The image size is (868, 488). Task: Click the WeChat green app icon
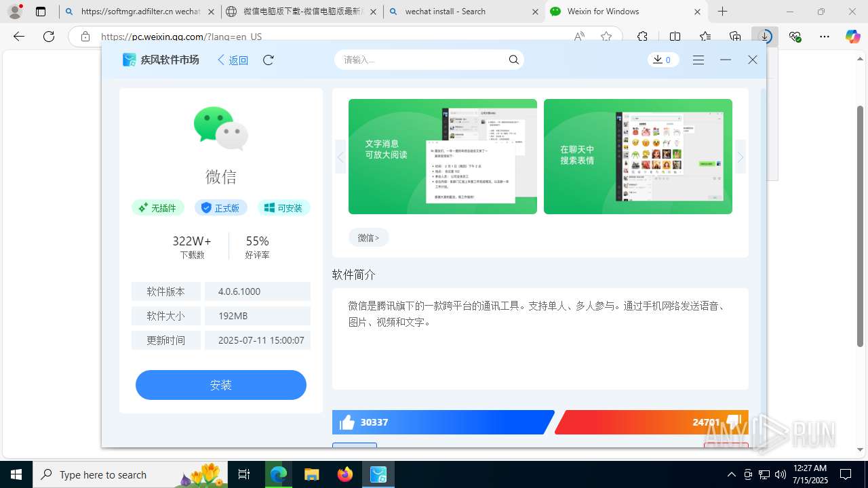pos(221,128)
